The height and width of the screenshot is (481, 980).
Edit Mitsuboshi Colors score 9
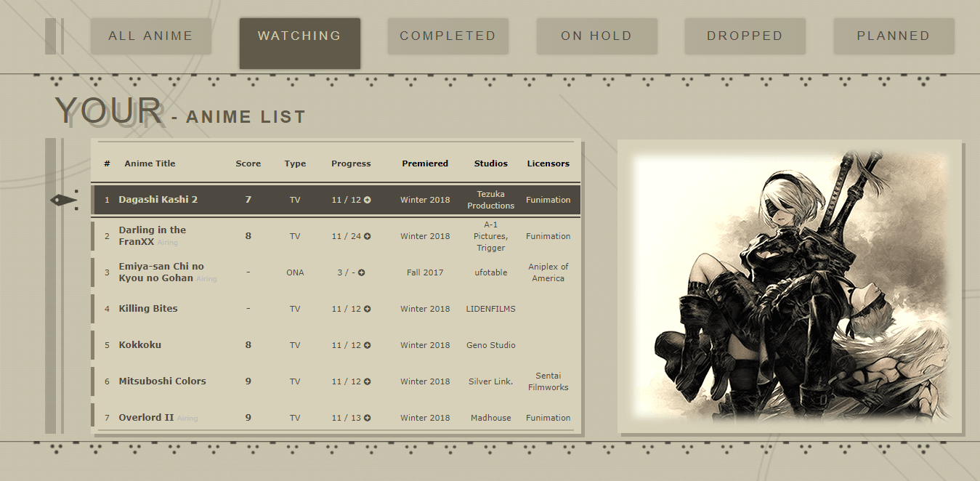point(248,381)
